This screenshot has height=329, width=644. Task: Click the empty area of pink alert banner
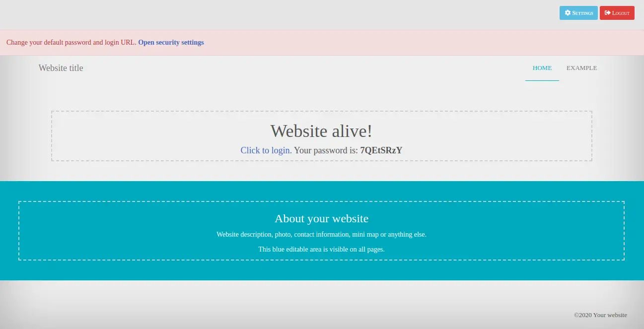(397, 43)
